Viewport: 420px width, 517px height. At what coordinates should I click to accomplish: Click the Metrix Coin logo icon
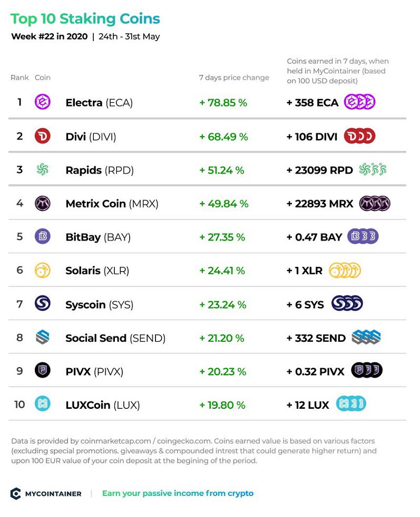click(x=43, y=203)
